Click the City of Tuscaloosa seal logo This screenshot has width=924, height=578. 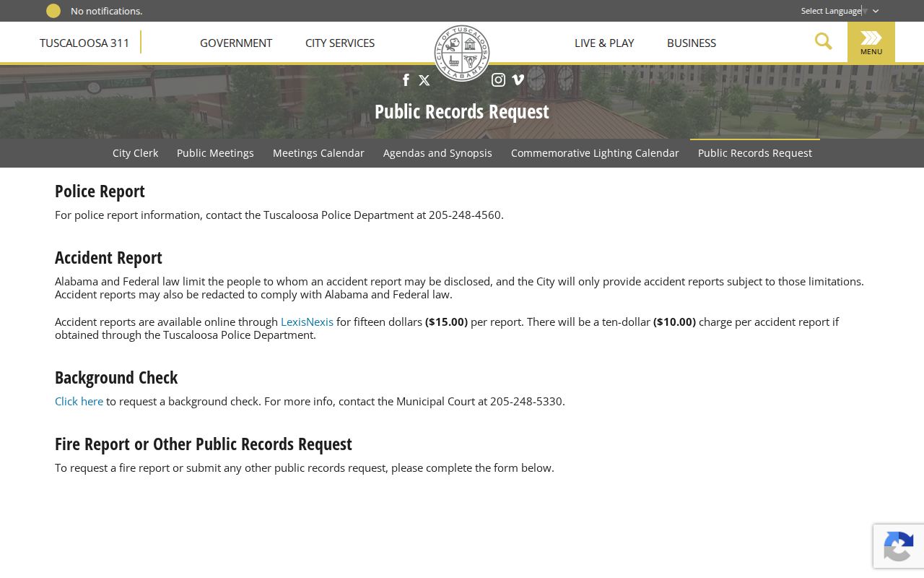pos(462,53)
